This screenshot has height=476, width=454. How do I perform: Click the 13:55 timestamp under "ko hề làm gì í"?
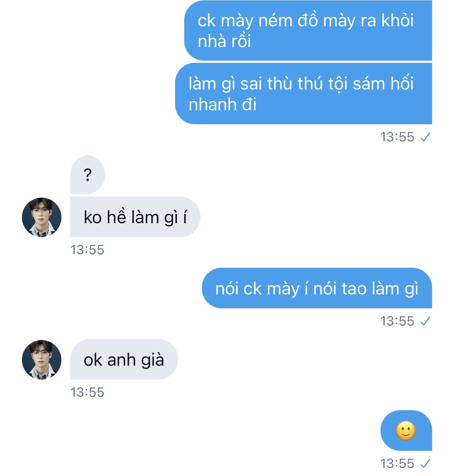point(87,250)
